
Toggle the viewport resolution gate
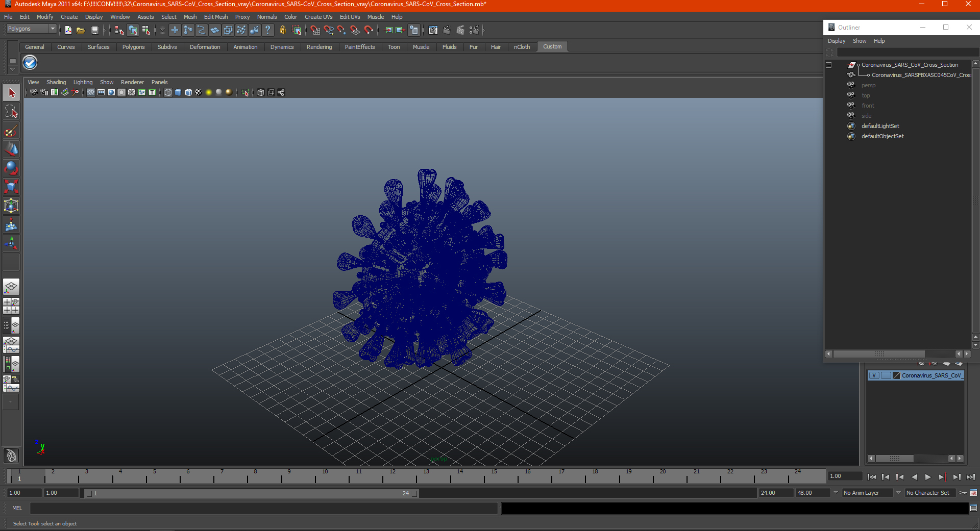[x=111, y=92]
